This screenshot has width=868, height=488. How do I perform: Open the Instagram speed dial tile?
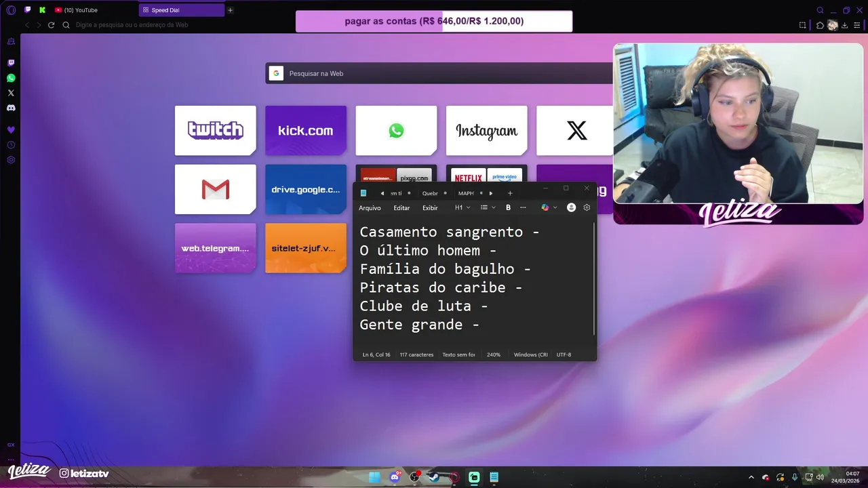pyautogui.click(x=487, y=130)
